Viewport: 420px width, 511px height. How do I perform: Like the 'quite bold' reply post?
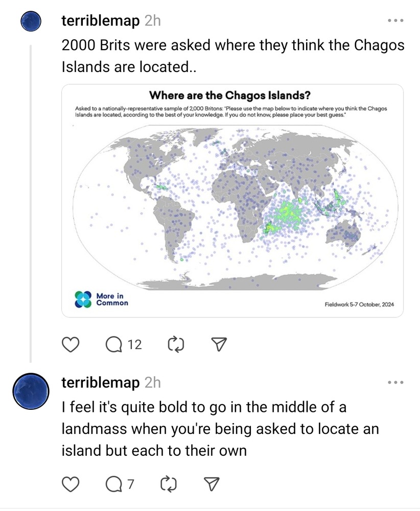(72, 483)
